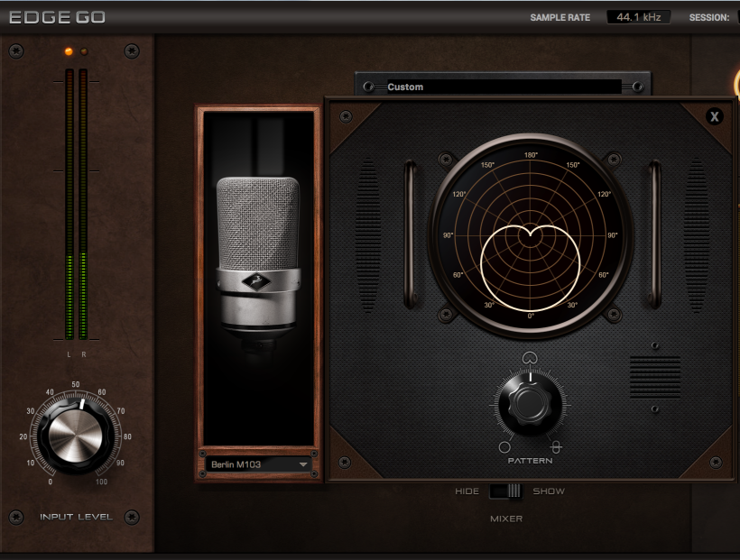Toggle the Mixer Hide/Show switch
The image size is (740, 560).
click(x=505, y=491)
